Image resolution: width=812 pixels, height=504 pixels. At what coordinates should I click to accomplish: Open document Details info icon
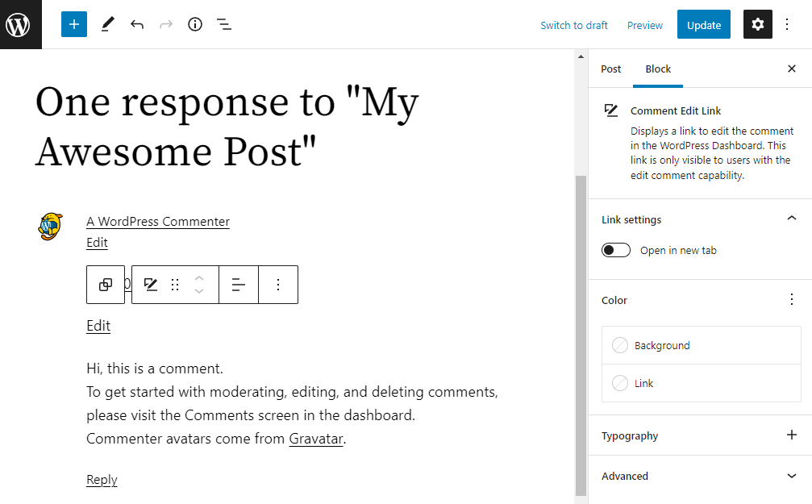[194, 24]
